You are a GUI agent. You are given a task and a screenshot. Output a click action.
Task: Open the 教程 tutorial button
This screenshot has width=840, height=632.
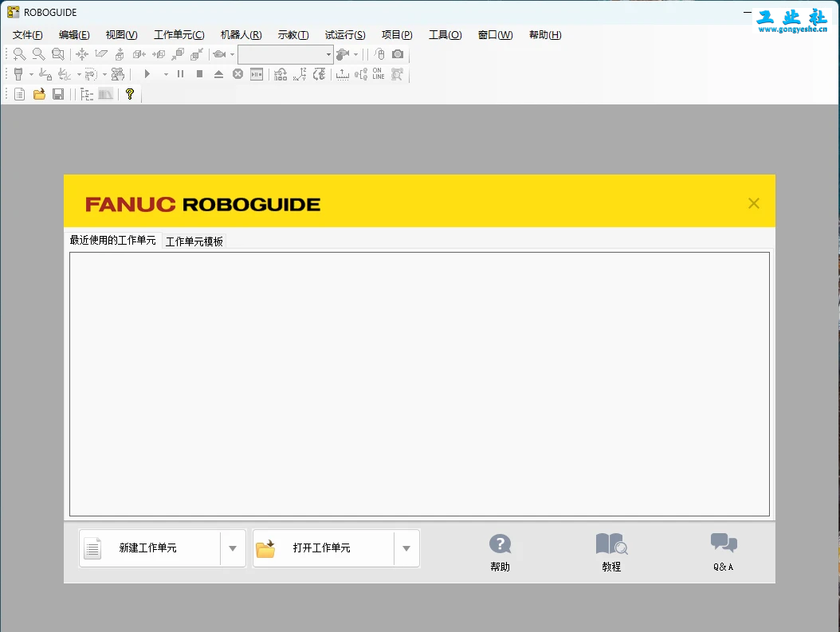[611, 553]
